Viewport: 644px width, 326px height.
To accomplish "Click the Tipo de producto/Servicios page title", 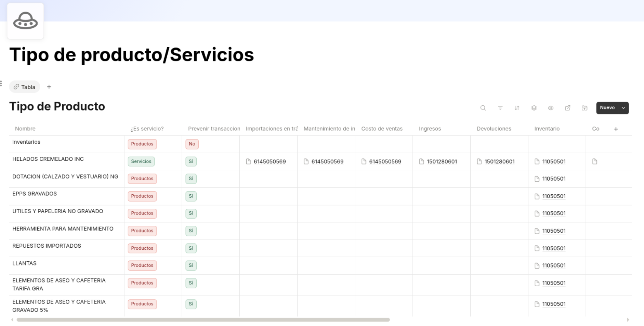I will pos(132,55).
